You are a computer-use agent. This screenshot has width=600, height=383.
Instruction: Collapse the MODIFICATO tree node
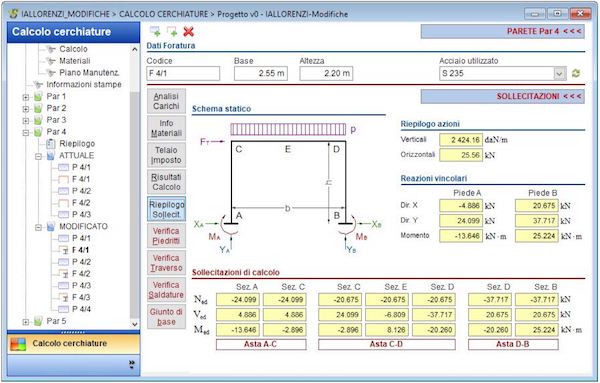coord(38,227)
